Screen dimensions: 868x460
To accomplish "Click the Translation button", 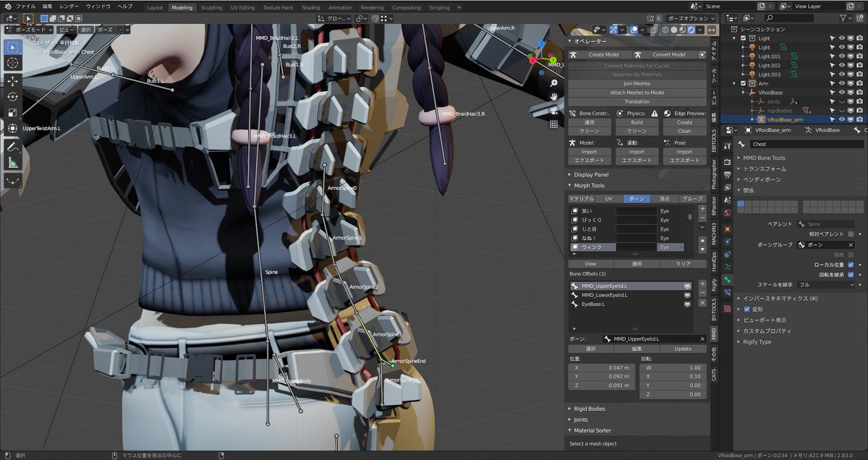I will pos(637,101).
